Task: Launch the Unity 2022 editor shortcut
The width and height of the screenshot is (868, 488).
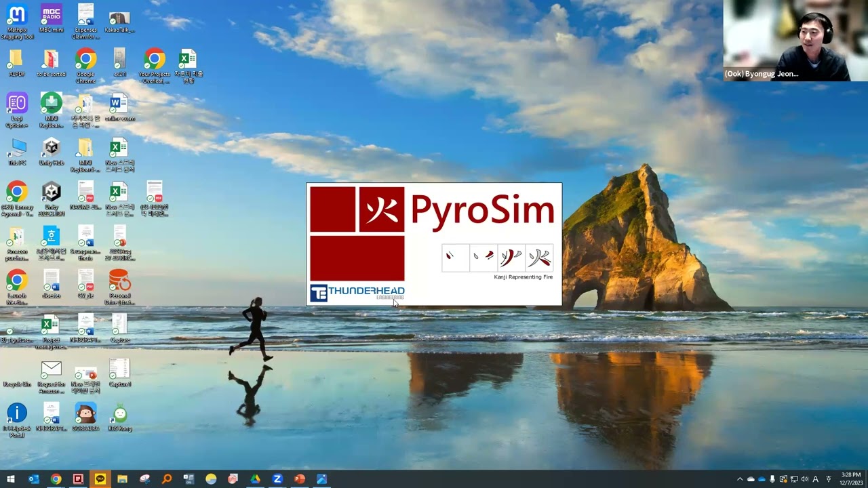Action: (52, 199)
